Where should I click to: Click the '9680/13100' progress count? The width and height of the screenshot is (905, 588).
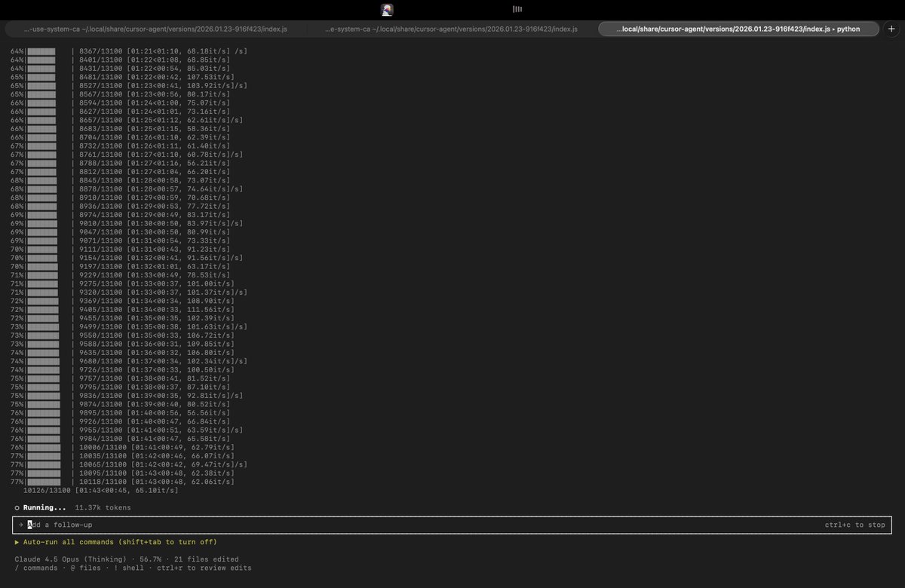click(100, 361)
